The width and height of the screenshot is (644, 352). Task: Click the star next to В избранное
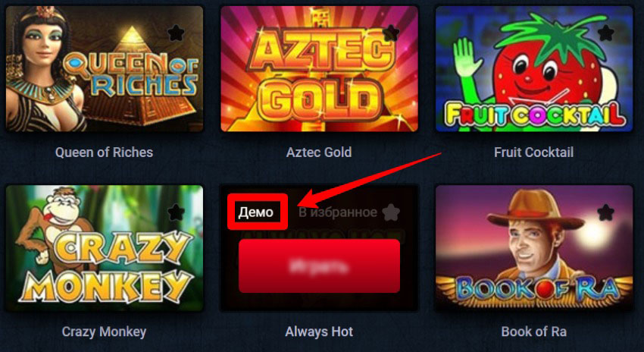coord(391,212)
